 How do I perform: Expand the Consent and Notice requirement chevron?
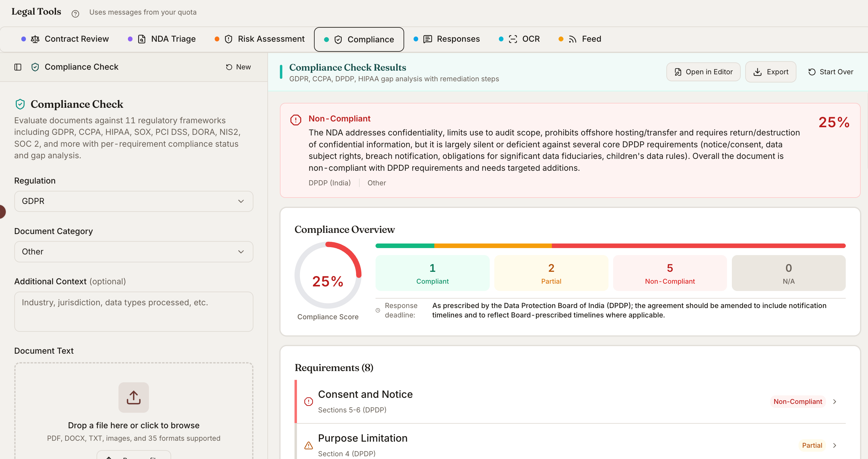coord(834,402)
